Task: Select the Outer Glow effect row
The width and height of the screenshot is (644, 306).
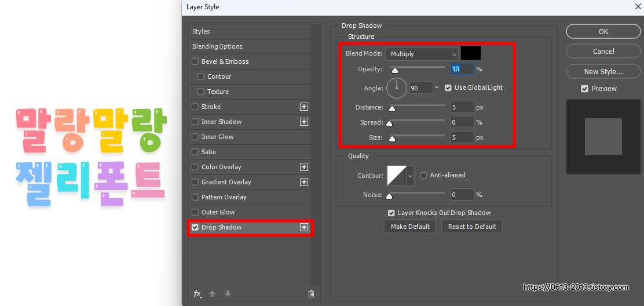Action: point(249,212)
